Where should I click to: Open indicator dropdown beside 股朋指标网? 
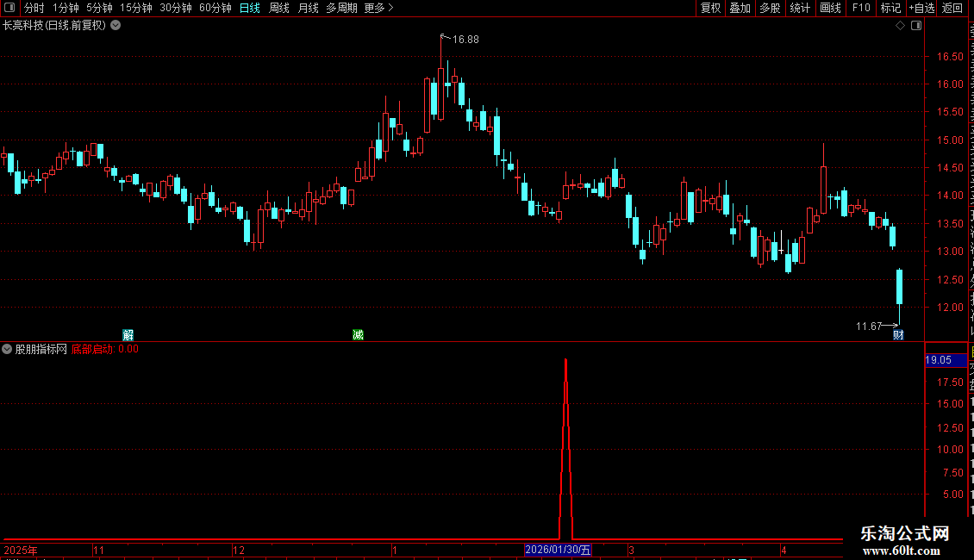[7, 349]
